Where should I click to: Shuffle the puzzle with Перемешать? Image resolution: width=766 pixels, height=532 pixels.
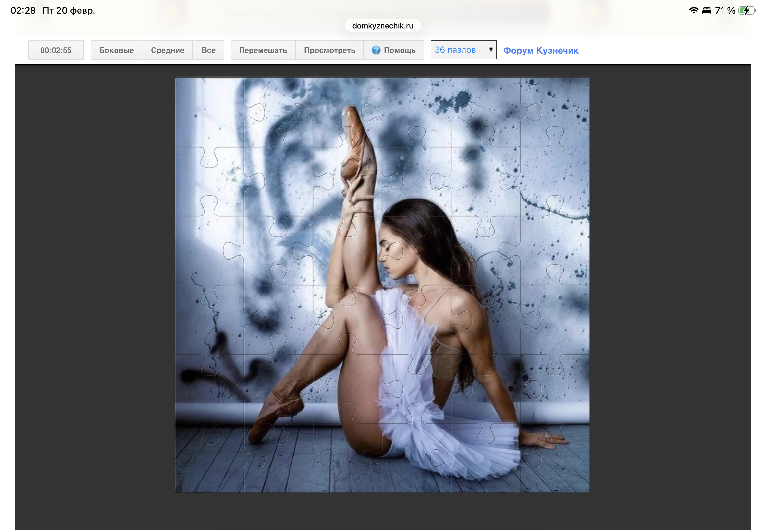click(263, 50)
